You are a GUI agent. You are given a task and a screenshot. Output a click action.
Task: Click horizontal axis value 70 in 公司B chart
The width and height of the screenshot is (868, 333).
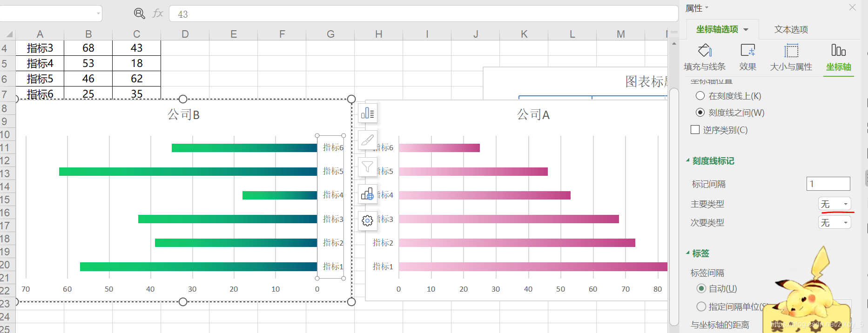tap(26, 289)
